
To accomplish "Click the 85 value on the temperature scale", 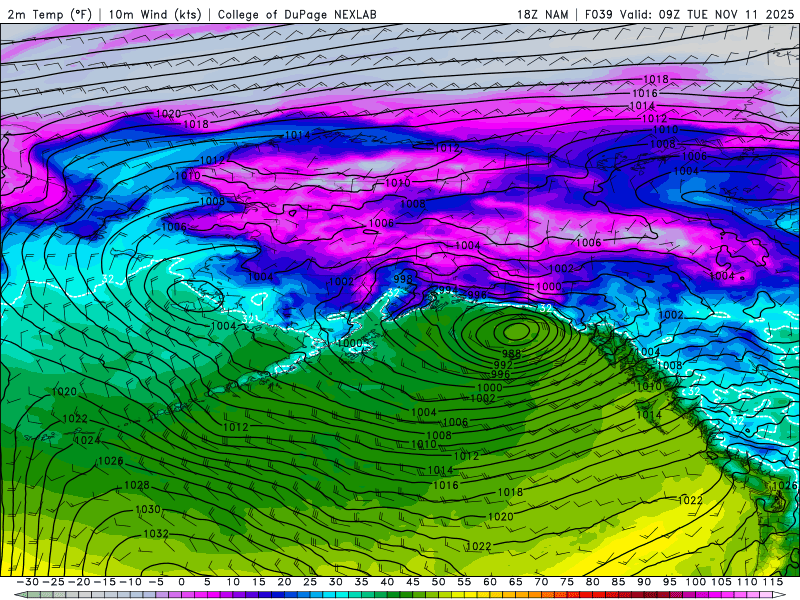I will click(x=618, y=582).
